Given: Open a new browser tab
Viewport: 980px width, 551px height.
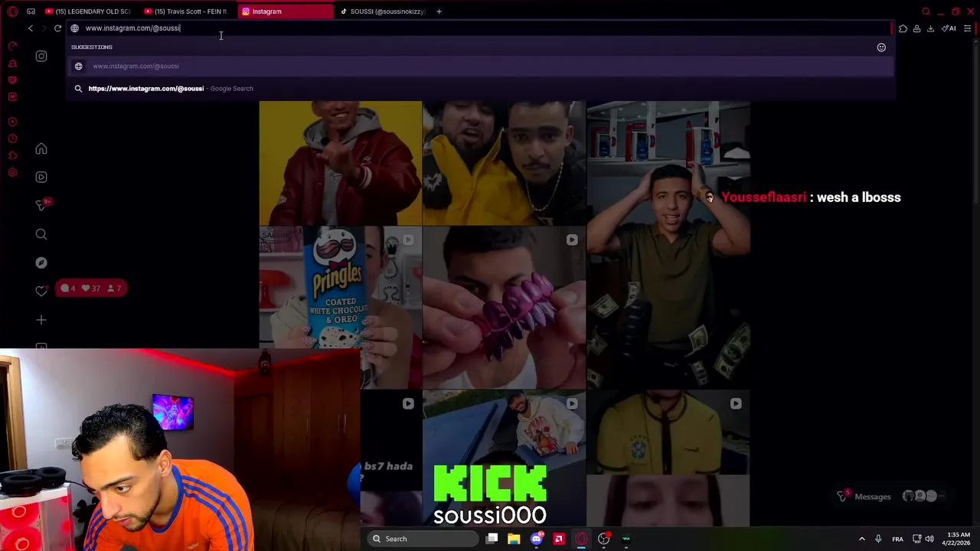Looking at the screenshot, I should 439,11.
